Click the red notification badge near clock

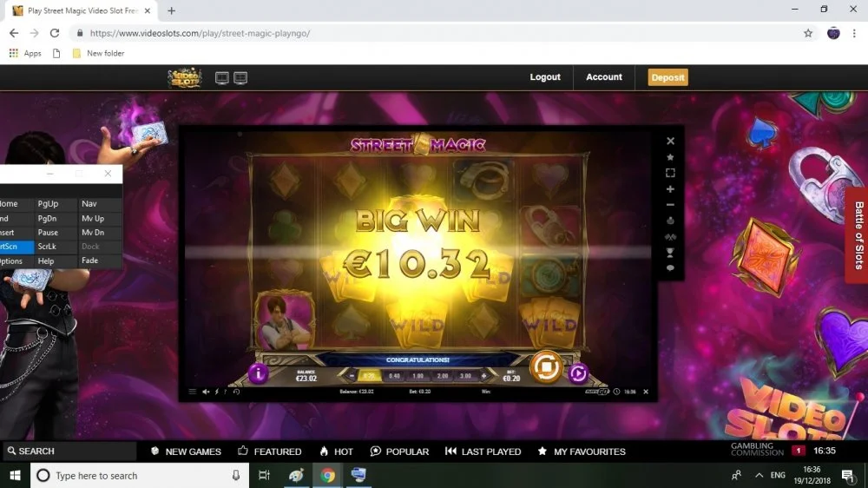click(798, 451)
